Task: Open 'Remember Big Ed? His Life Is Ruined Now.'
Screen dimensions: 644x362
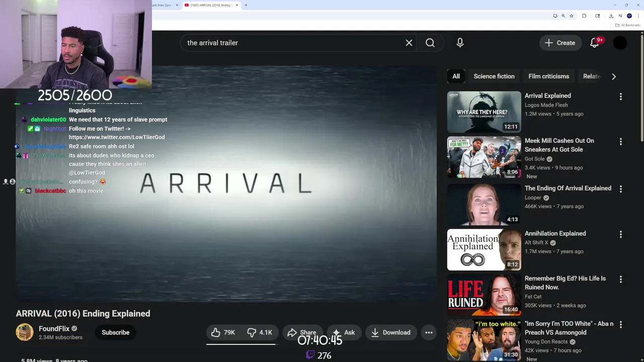Action: [x=565, y=283]
